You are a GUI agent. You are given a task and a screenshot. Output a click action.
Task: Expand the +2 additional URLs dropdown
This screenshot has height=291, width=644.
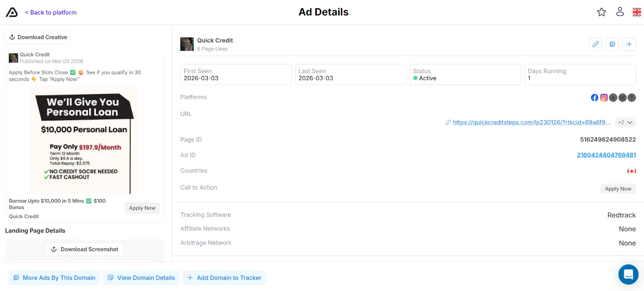tap(625, 122)
